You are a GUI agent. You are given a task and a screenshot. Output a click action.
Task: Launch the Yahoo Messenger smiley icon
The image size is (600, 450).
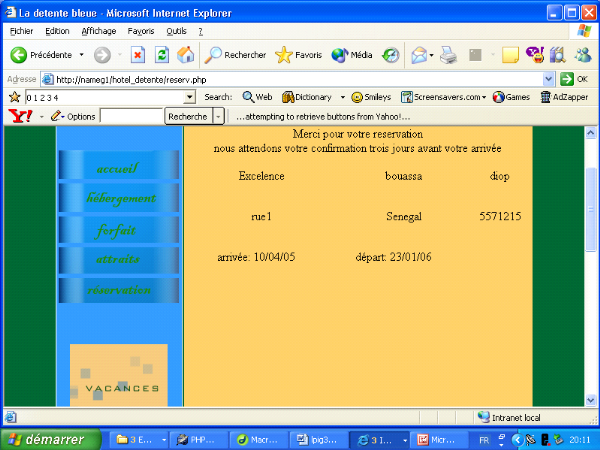(535, 55)
